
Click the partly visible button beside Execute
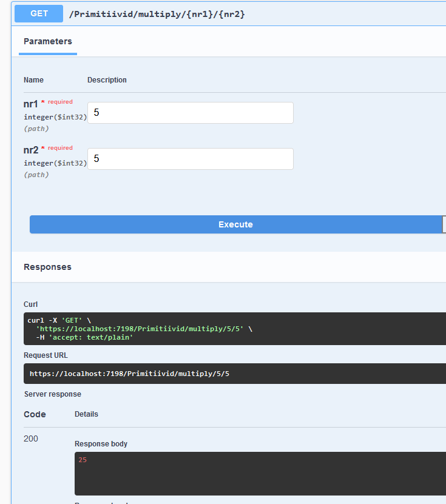click(444, 224)
